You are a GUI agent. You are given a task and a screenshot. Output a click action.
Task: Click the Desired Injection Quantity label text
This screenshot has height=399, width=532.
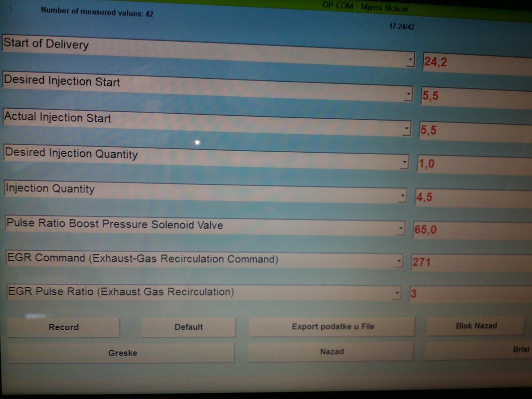pos(71,153)
